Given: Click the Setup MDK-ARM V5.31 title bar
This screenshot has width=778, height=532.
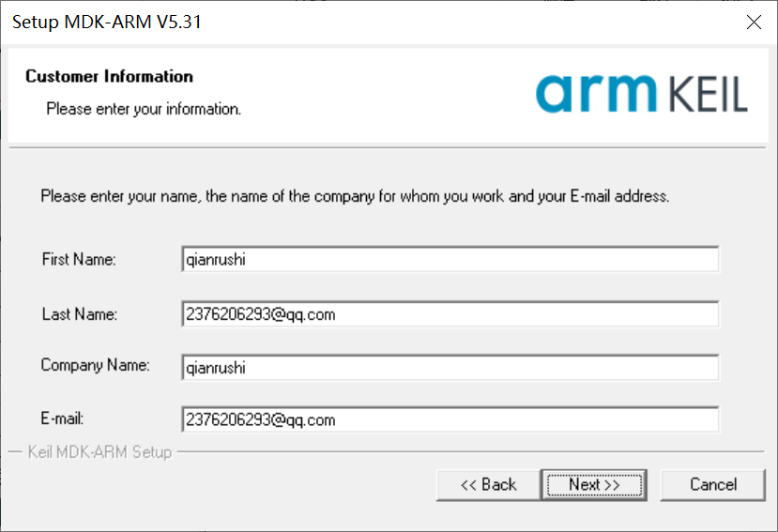Looking at the screenshot, I should click(282, 23).
